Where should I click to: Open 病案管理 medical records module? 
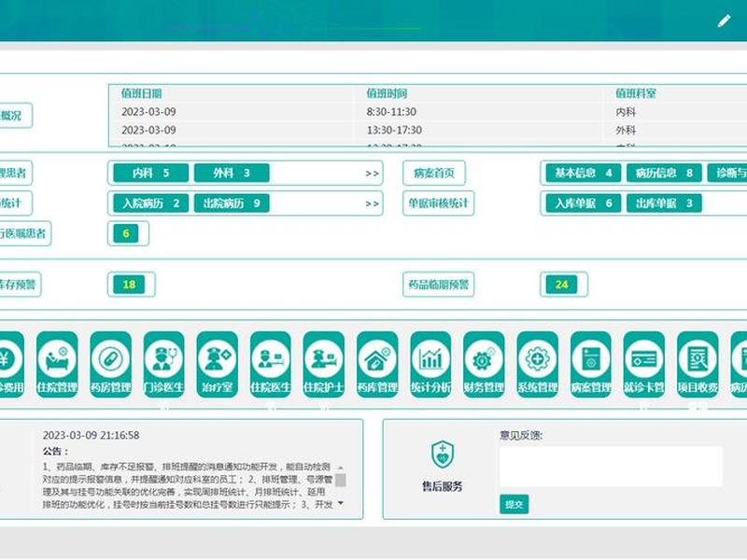(591, 364)
